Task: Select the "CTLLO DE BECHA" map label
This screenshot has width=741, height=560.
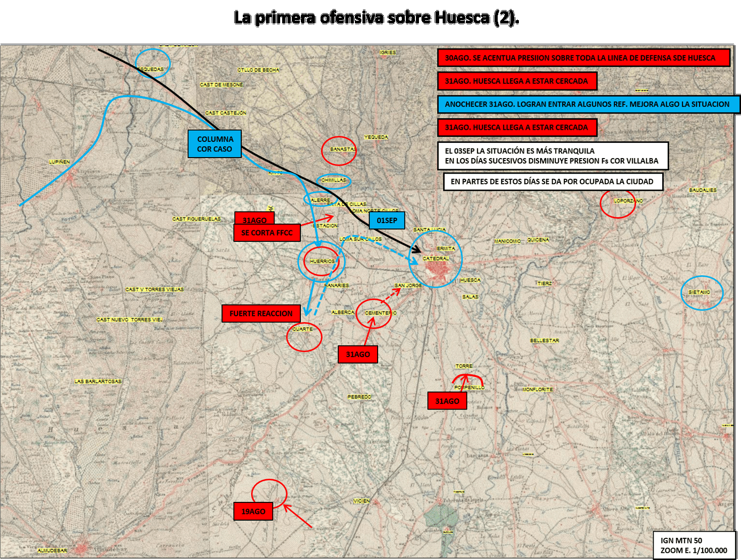Action: pyautogui.click(x=258, y=70)
